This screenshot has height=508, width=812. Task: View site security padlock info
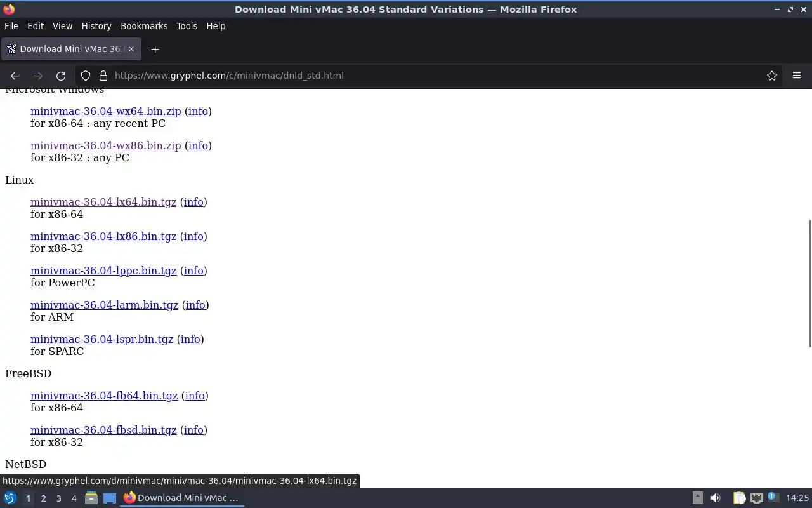pos(103,76)
